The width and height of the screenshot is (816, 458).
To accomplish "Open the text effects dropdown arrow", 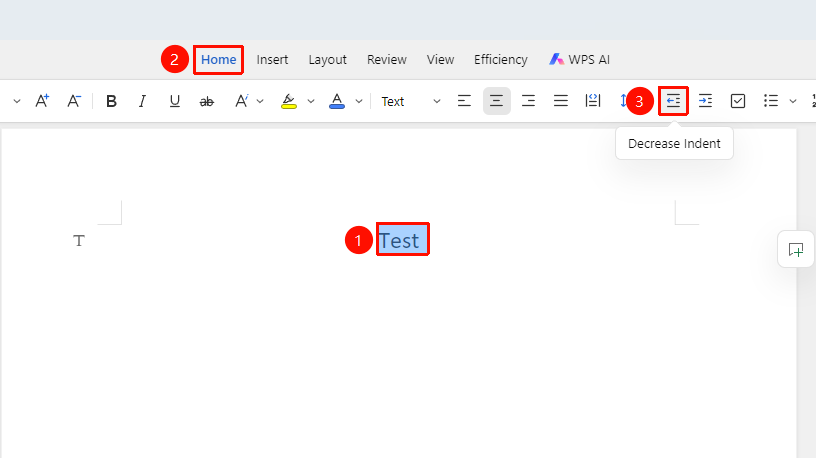I will tap(260, 101).
